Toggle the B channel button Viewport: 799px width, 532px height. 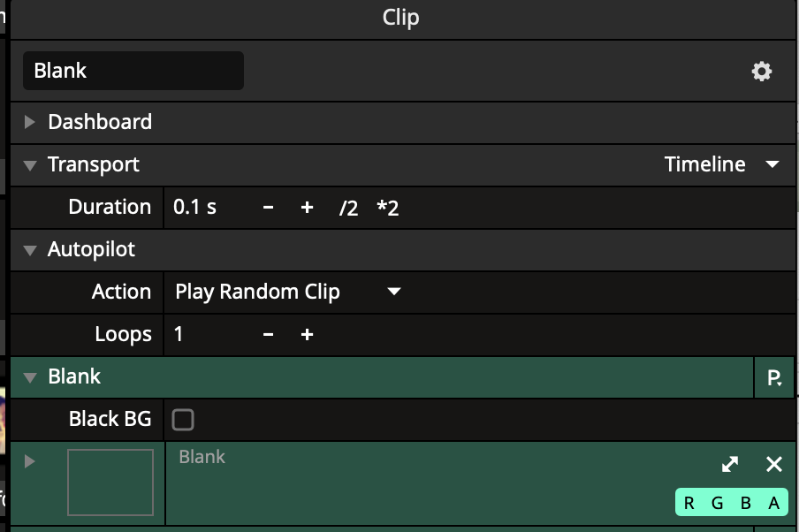pos(745,503)
